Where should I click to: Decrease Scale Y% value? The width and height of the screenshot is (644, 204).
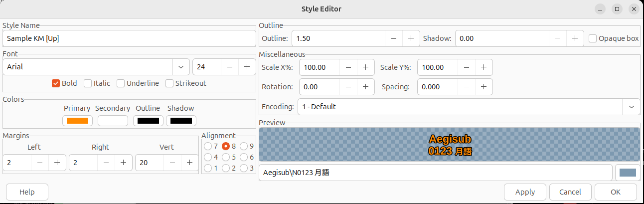coord(466,67)
